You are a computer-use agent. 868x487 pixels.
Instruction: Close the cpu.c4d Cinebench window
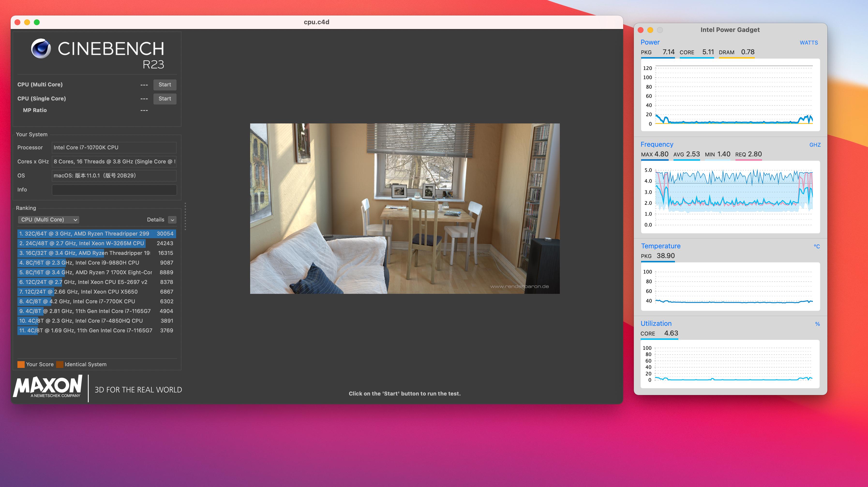17,22
